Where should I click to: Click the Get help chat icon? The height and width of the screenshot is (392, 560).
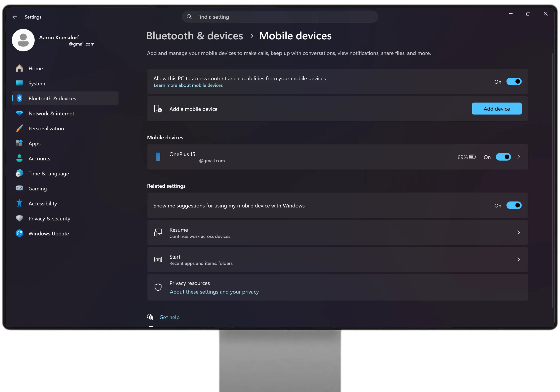pyautogui.click(x=150, y=317)
